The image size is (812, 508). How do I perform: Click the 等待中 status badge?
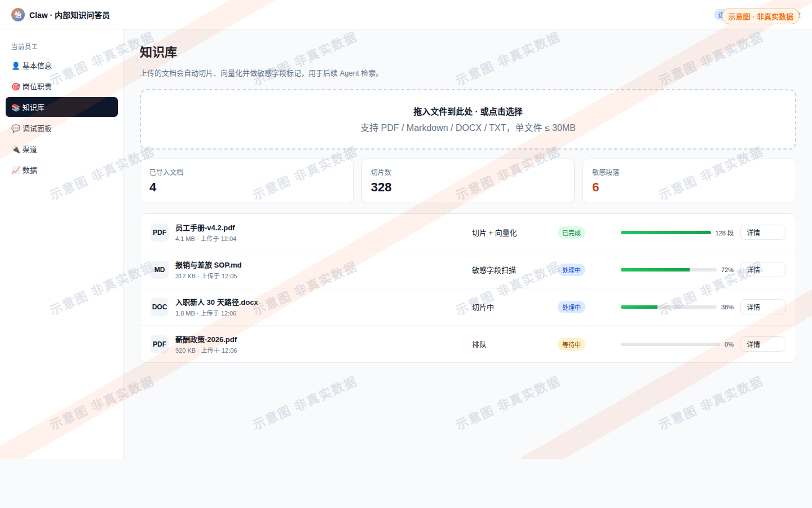click(571, 344)
